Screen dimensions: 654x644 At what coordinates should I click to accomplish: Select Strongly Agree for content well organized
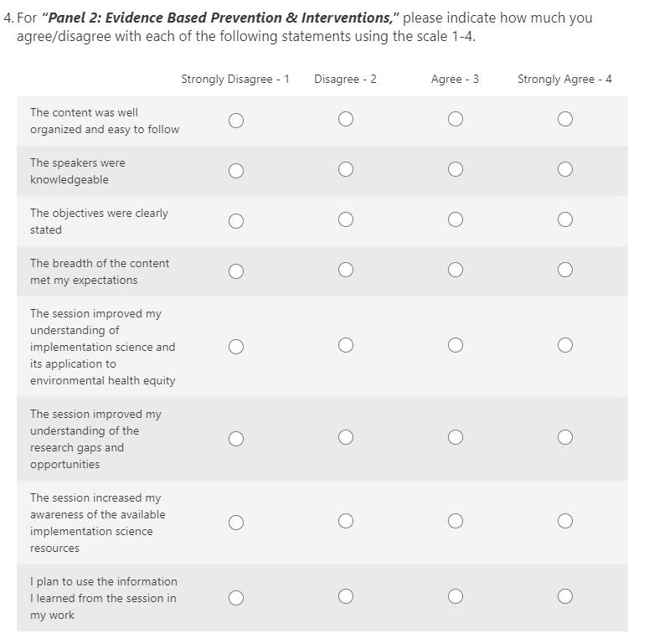[x=565, y=120]
